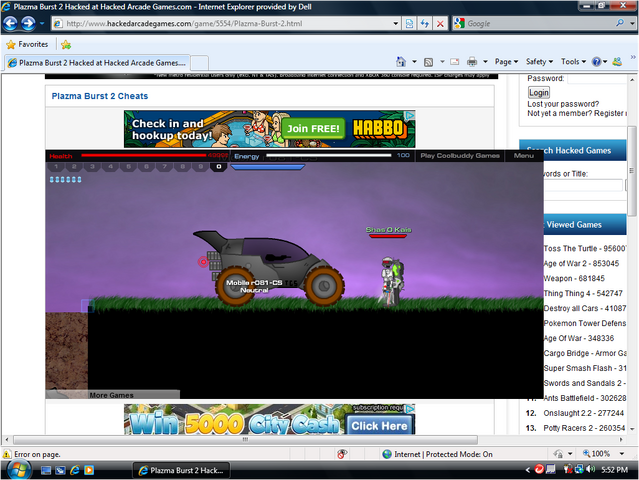Select weapon slot 2 in game

(x=74, y=166)
